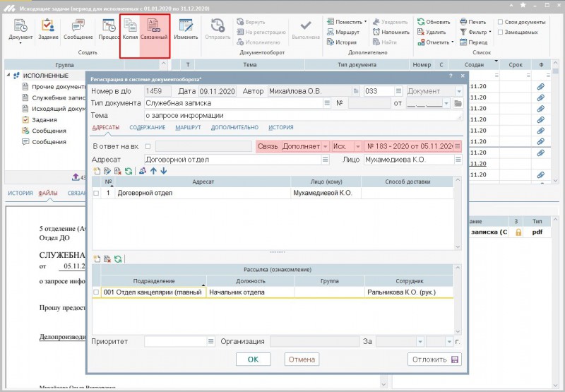565x392 pixels.
Task: Move addressee down with the blue down arrow
Action: click(x=164, y=170)
